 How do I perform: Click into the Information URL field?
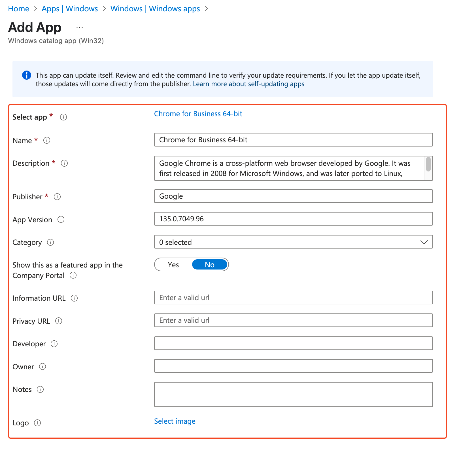293,298
